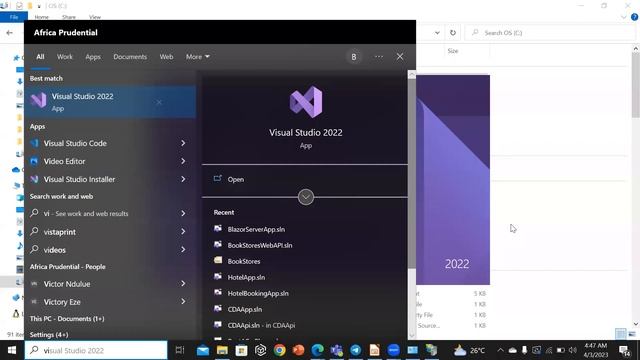Switch to the Apps search tab
640x360 pixels.
click(93, 57)
